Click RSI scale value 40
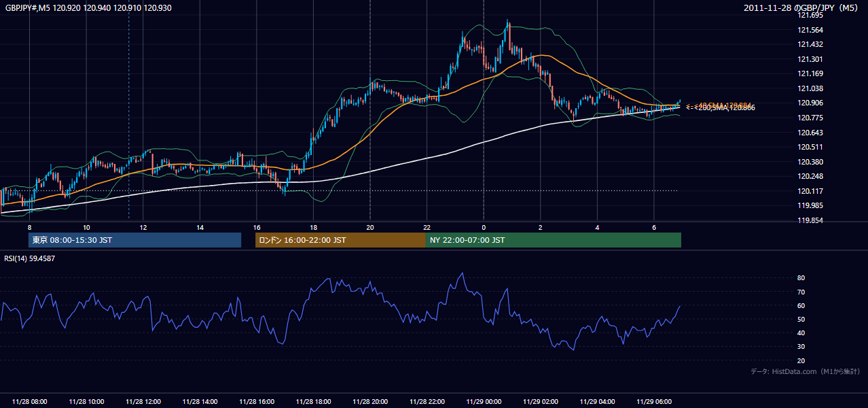The width and height of the screenshot is (868, 408). (801, 333)
